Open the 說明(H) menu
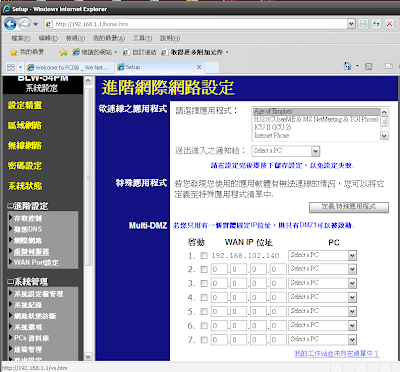 [x=170, y=38]
